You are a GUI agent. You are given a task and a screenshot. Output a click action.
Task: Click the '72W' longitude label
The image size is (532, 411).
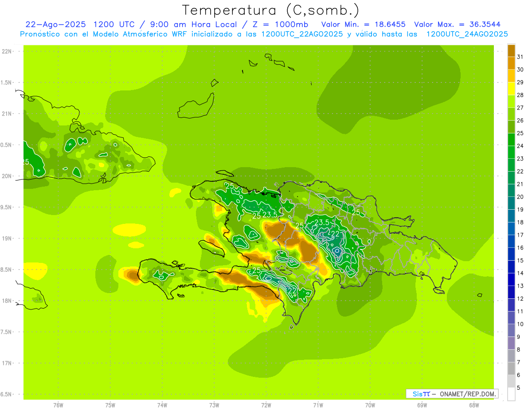click(x=266, y=405)
